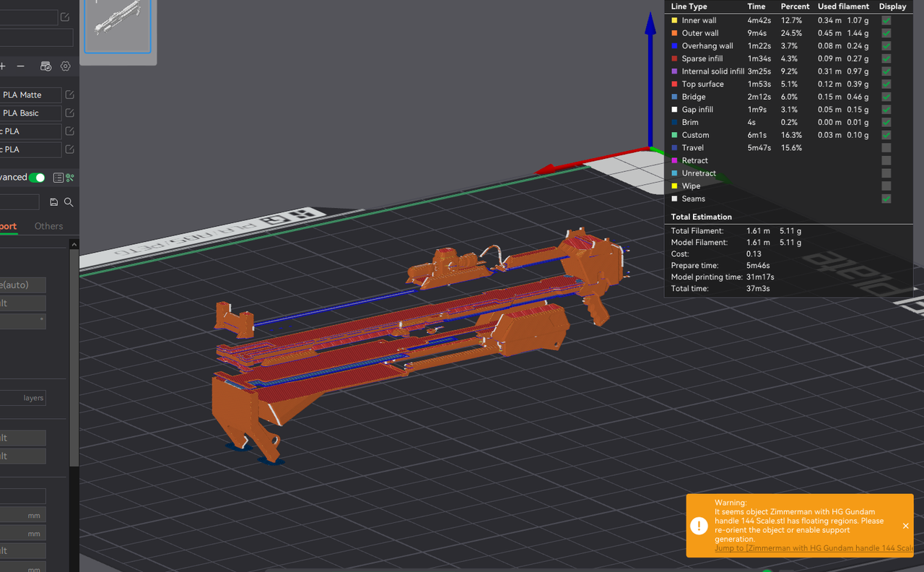Click the Inner wall yellow color swatch
The width and height of the screenshot is (924, 572).
pyautogui.click(x=674, y=20)
